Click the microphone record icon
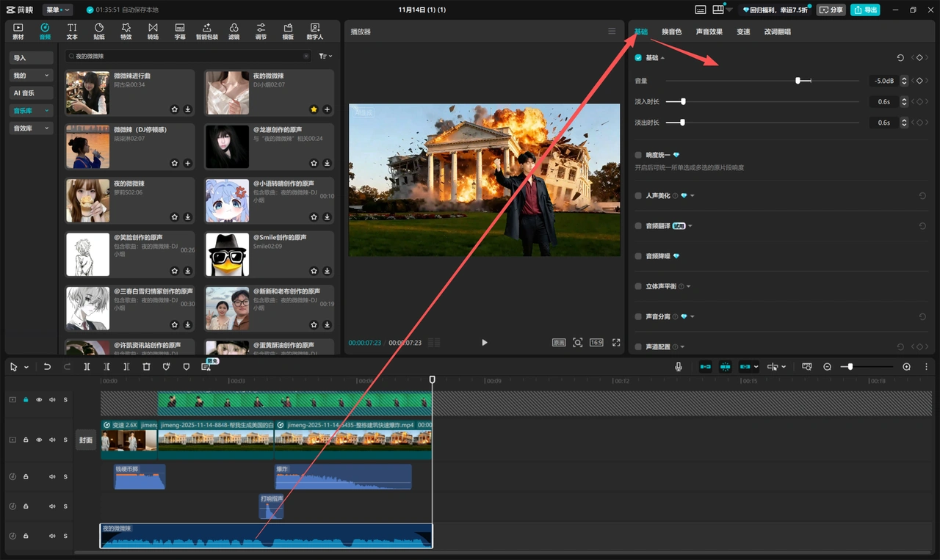 click(x=679, y=366)
